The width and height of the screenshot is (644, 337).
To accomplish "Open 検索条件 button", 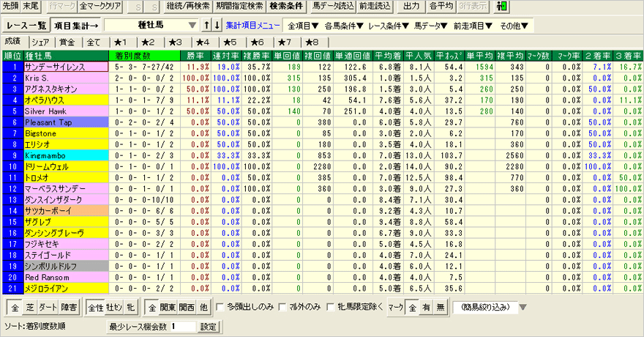I will (x=286, y=6).
